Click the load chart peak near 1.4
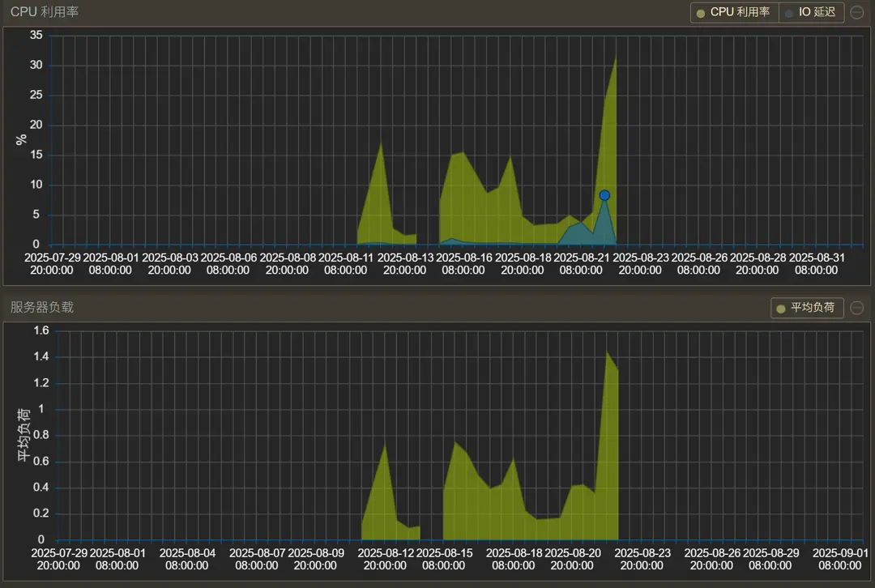The image size is (875, 588). [x=607, y=352]
